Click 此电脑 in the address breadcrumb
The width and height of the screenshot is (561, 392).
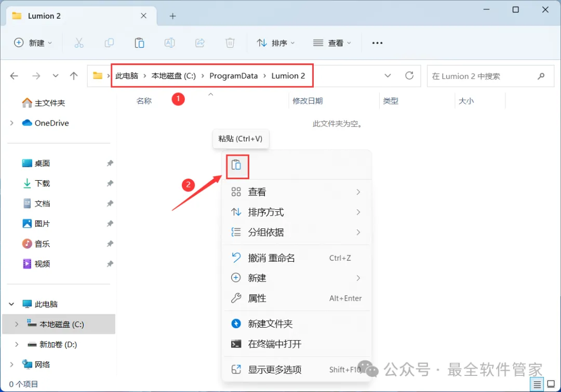point(127,76)
